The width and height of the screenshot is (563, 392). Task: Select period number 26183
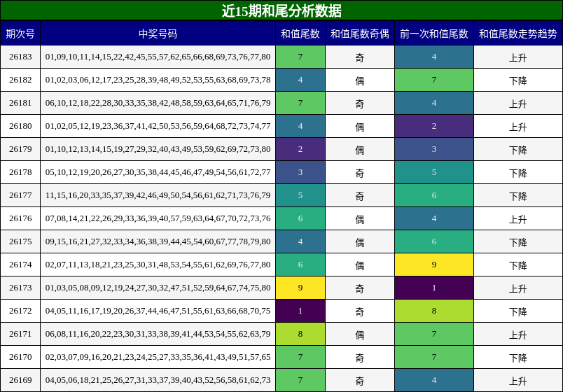20,57
